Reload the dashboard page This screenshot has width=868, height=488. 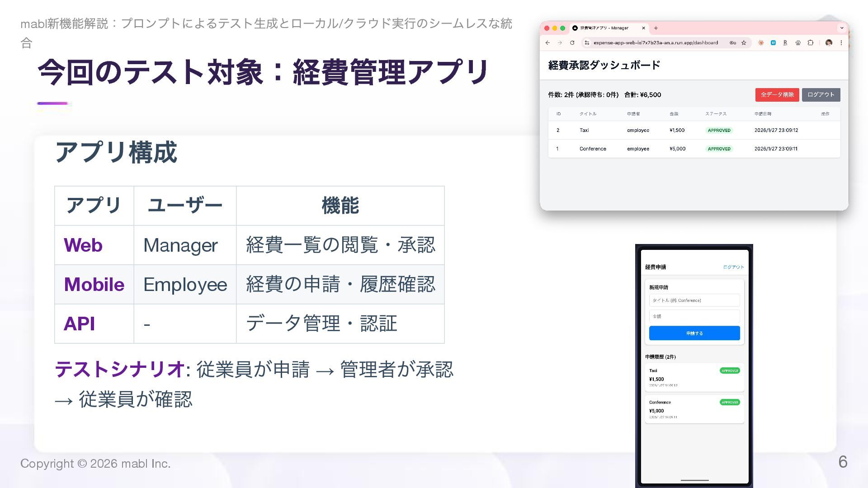click(x=572, y=43)
